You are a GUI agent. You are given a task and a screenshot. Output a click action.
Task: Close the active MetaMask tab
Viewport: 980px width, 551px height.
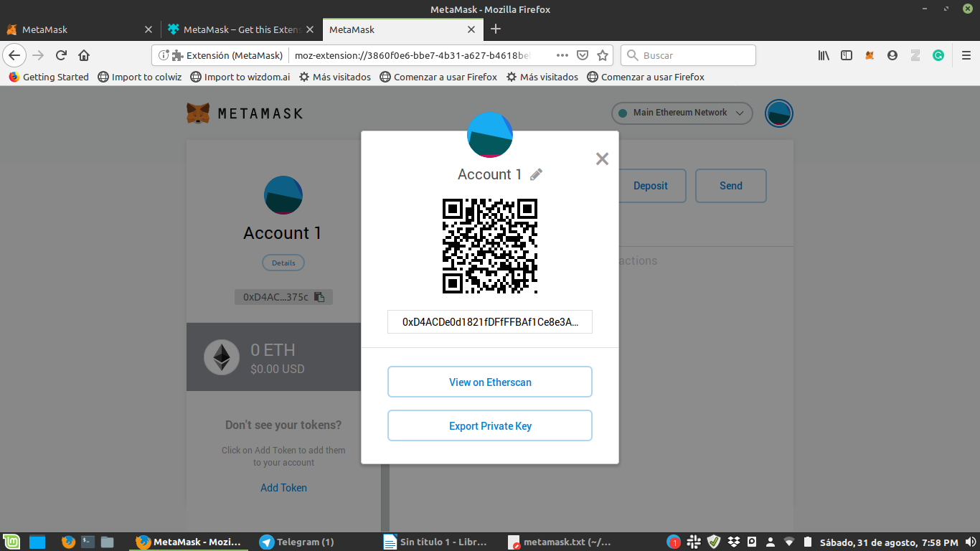(471, 29)
